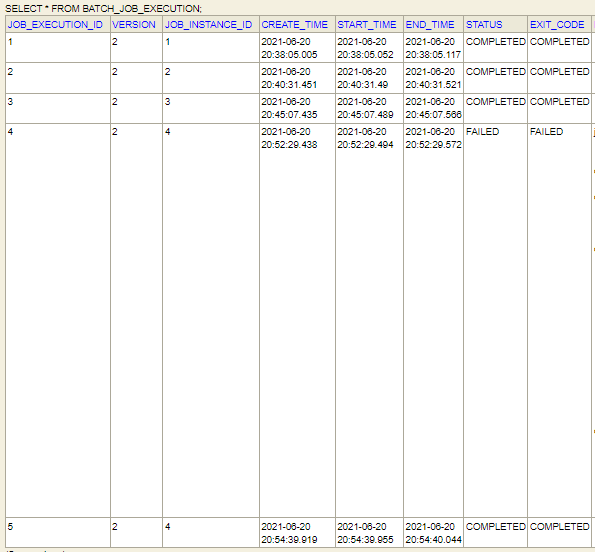The image size is (595, 552).
Task: Select create time 20:52:29.438 cell
Action: tap(298, 320)
